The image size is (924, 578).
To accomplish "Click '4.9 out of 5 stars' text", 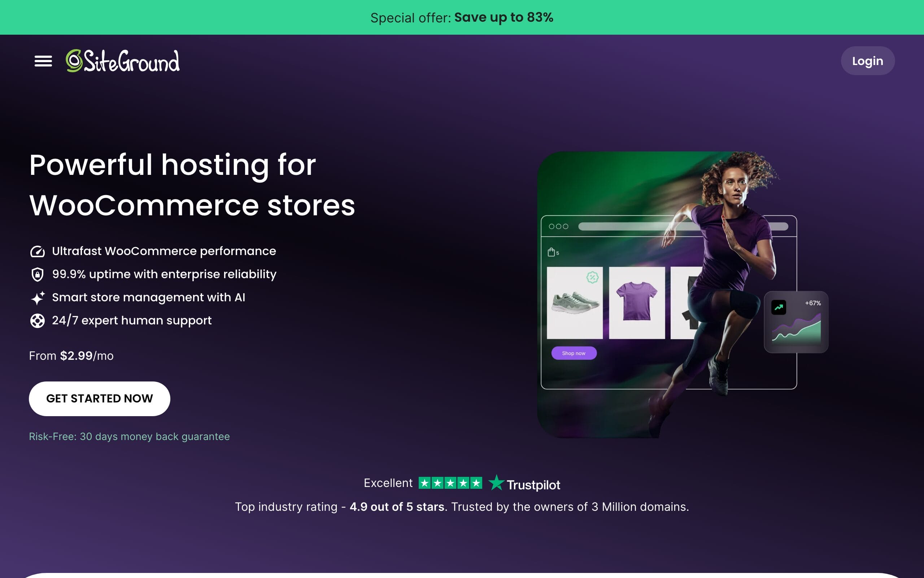I will [x=397, y=507].
